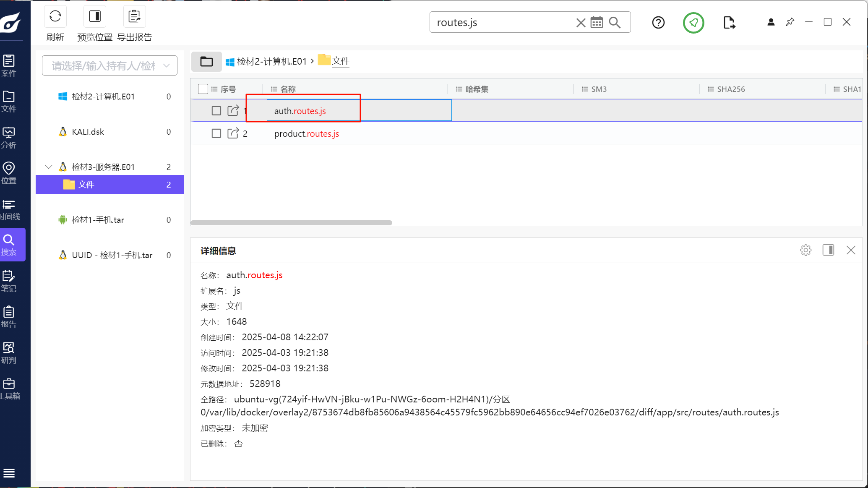The image size is (868, 488).
Task: Click the magnifier search icon in search box
Action: coord(615,22)
